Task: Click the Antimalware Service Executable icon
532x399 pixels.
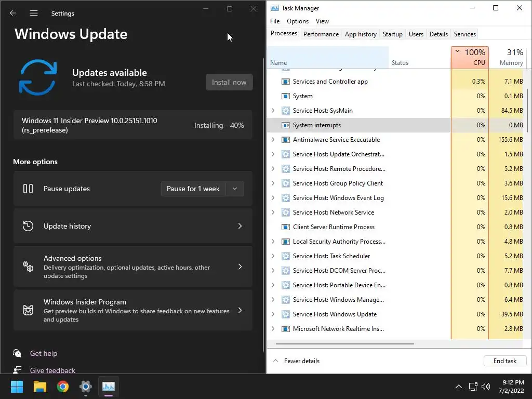Action: click(x=286, y=140)
